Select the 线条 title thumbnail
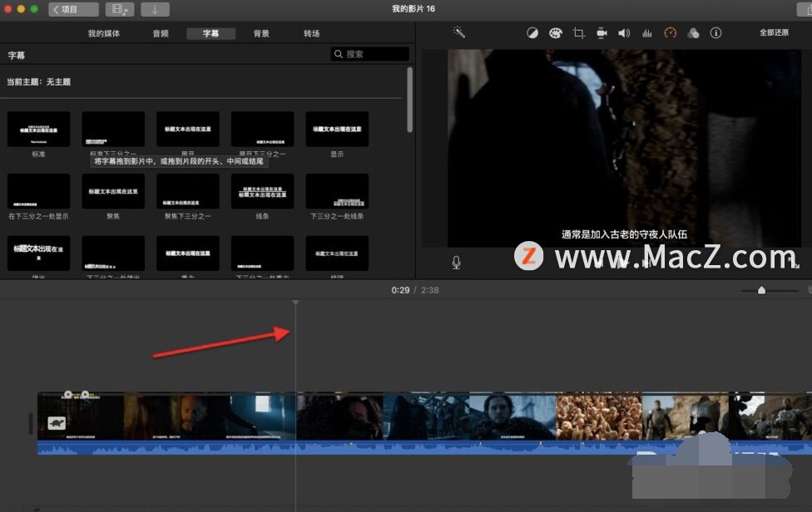The height and width of the screenshot is (512, 812). 263,191
